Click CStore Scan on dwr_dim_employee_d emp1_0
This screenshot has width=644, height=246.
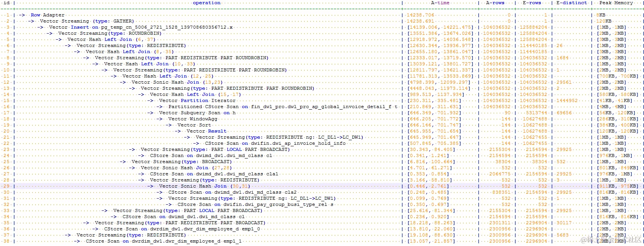(x=182, y=229)
